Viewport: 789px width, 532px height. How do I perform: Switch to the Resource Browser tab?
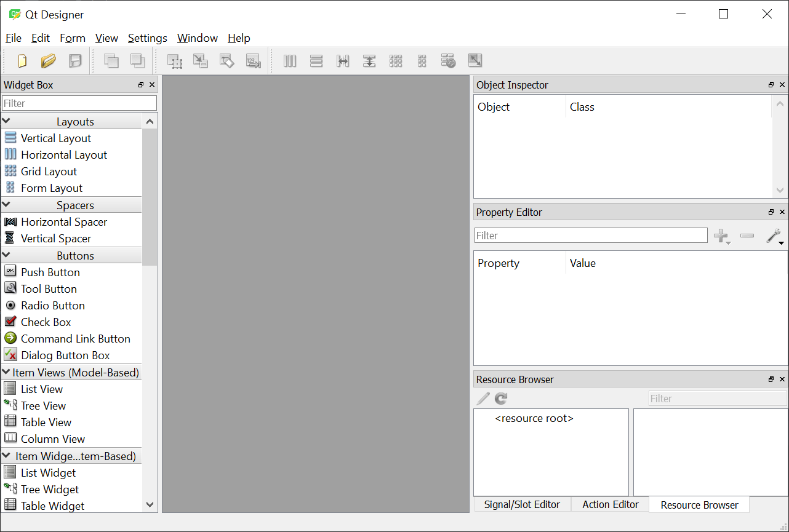pos(699,505)
